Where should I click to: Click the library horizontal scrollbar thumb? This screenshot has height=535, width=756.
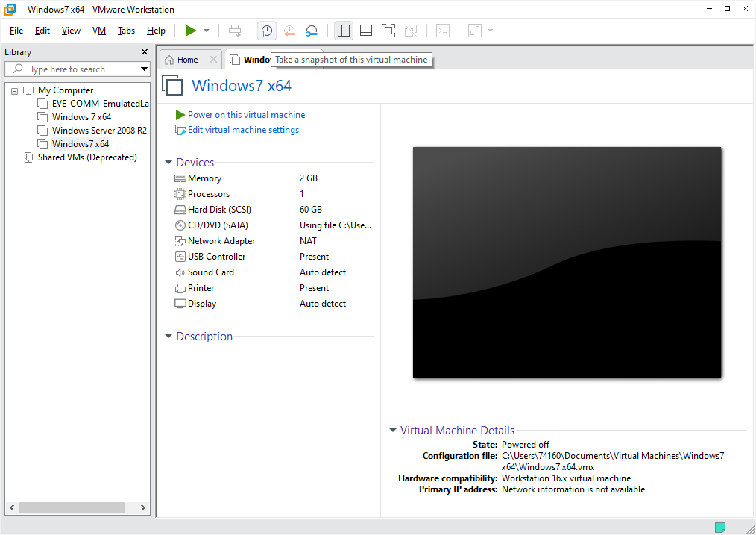[x=72, y=507]
